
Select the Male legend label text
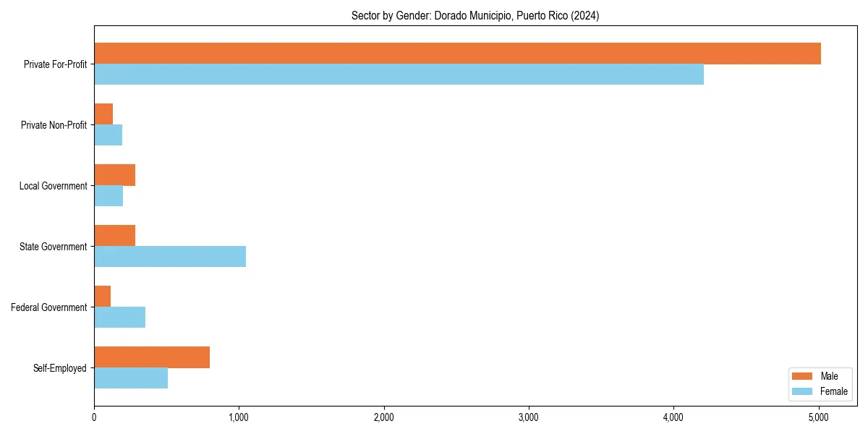click(830, 376)
